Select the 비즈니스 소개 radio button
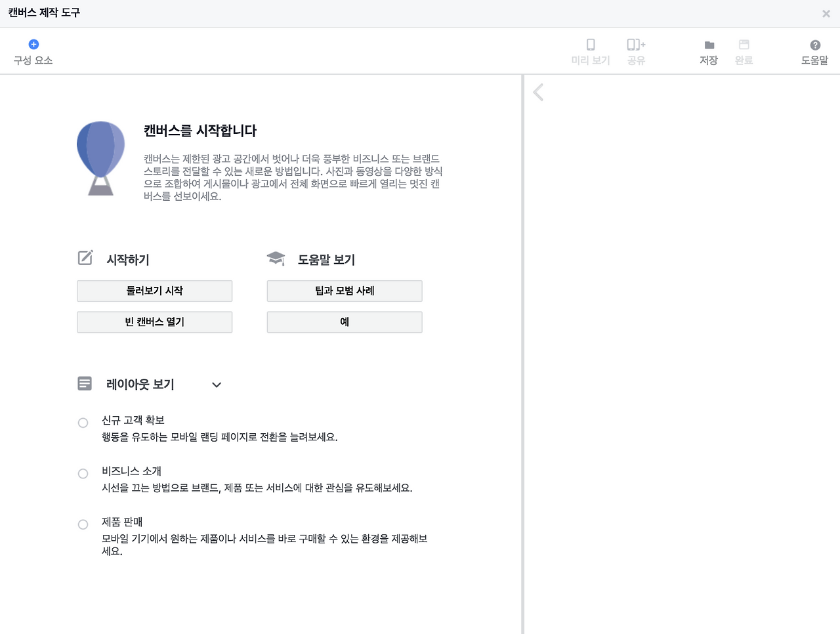 [83, 473]
